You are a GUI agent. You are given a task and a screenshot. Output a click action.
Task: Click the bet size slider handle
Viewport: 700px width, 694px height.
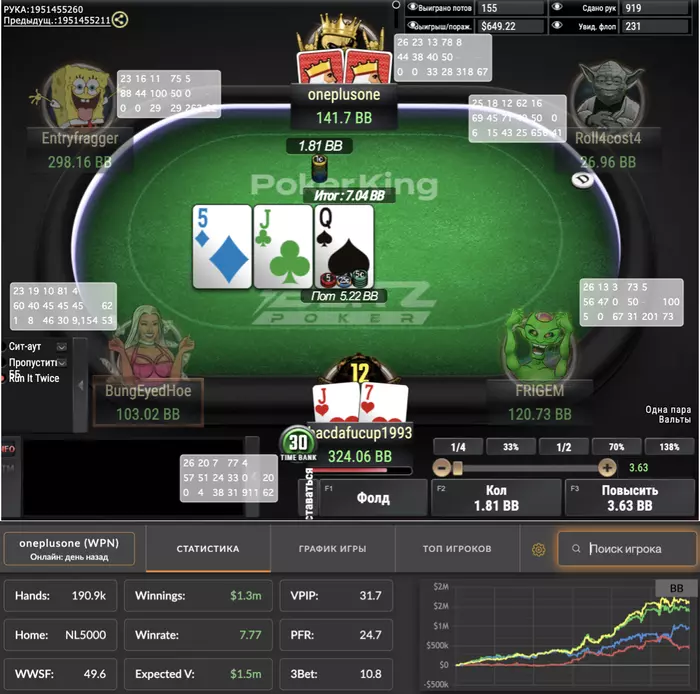[x=457, y=468]
